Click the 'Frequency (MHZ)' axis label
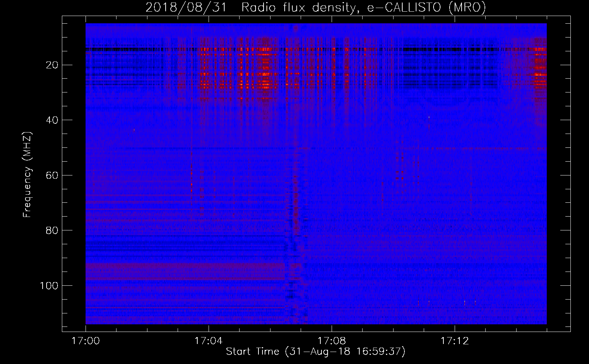Viewport: 589px width, 364px height. coord(27,174)
